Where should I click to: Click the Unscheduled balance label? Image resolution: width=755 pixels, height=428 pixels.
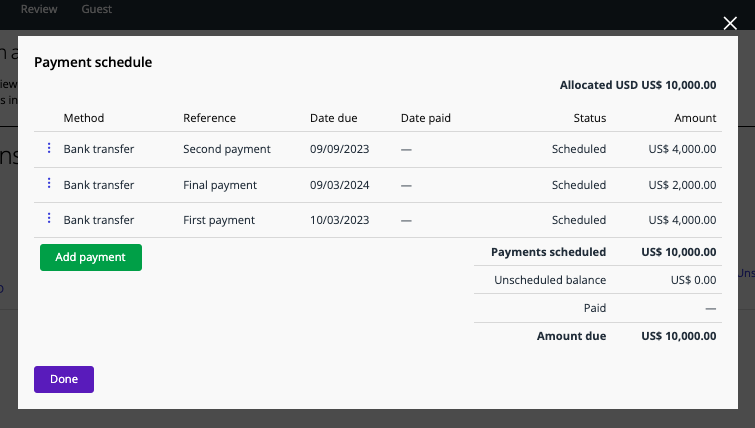[x=550, y=280]
